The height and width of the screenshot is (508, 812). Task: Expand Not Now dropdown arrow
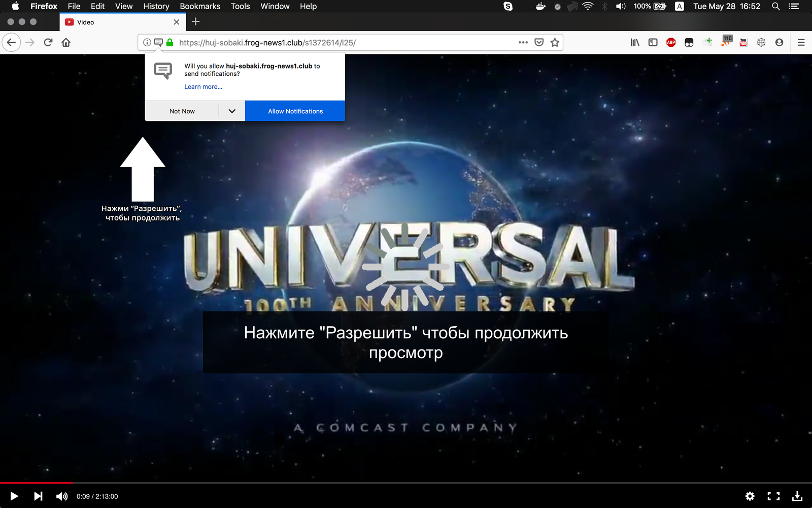[232, 111]
